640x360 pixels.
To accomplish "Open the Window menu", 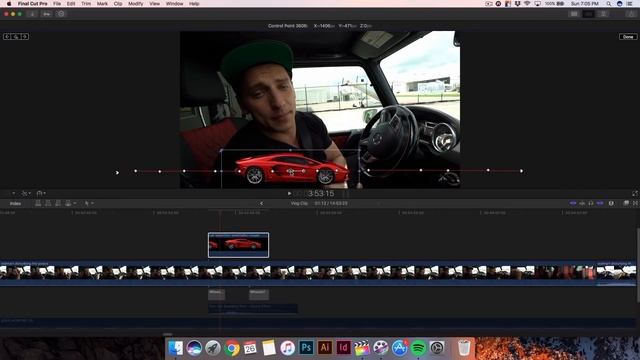I will [174, 4].
